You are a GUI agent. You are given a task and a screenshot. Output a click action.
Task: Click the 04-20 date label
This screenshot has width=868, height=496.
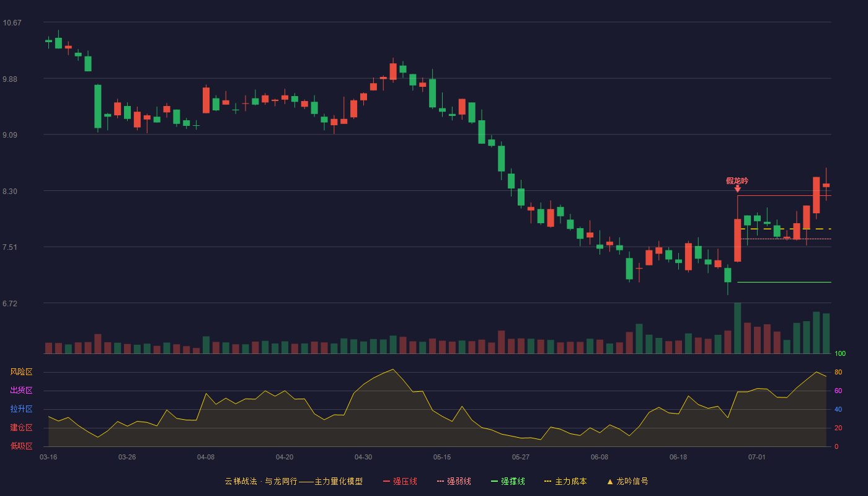pos(285,457)
